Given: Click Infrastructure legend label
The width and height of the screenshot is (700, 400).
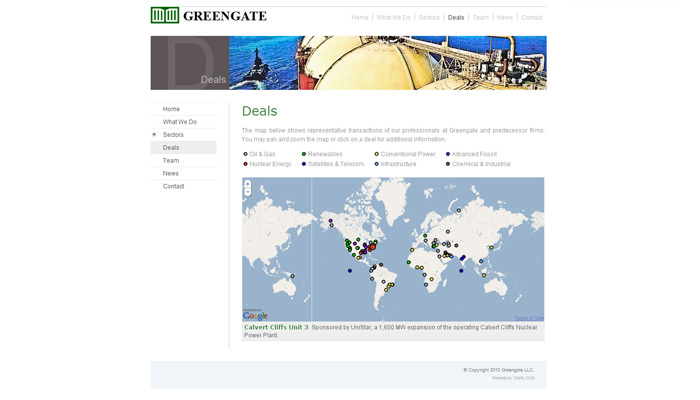Looking at the screenshot, I should coord(398,164).
